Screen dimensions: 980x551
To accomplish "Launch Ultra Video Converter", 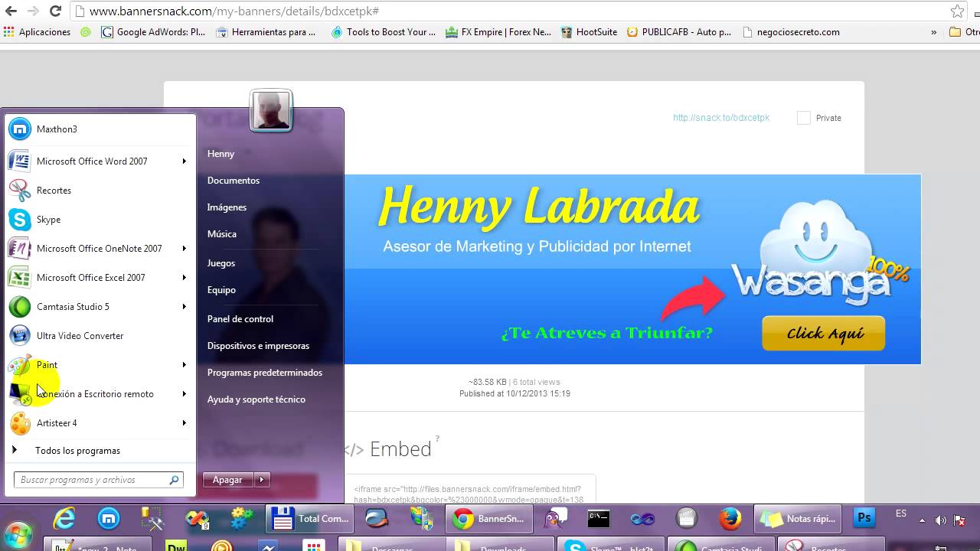I will click(100, 336).
